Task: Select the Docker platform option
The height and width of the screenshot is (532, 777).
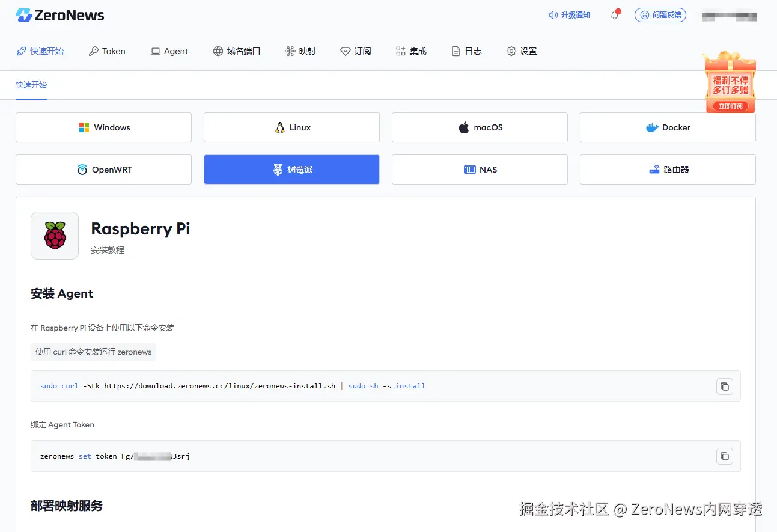Action: click(x=668, y=127)
